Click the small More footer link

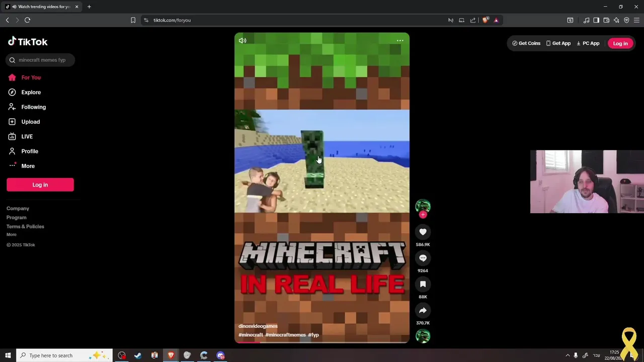tap(11, 234)
